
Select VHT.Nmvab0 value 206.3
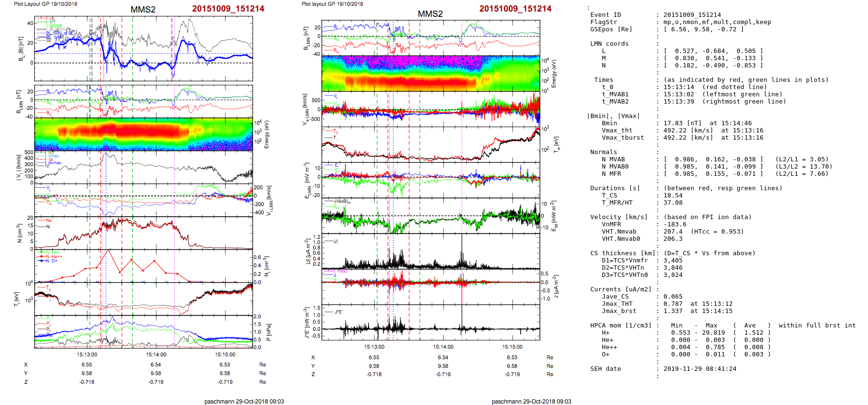(x=673, y=239)
